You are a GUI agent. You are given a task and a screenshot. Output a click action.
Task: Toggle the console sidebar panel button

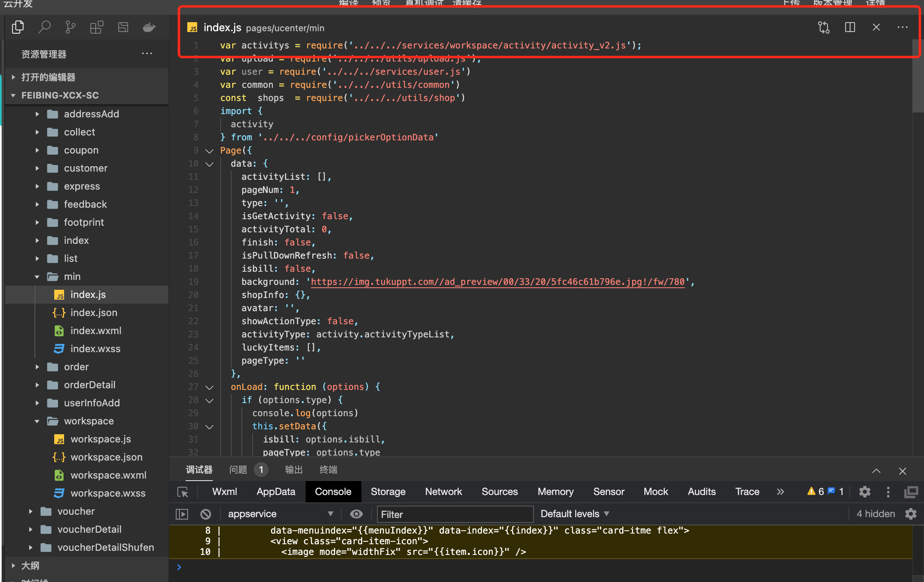(182, 514)
